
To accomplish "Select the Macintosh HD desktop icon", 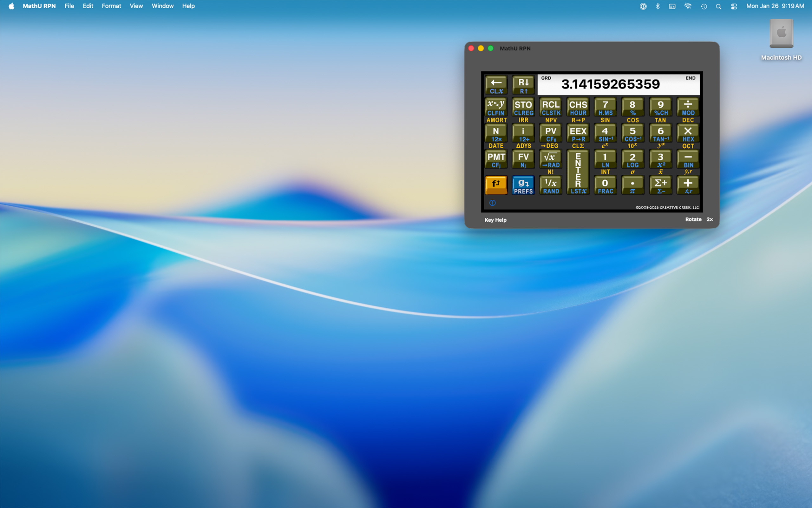I will click(781, 40).
